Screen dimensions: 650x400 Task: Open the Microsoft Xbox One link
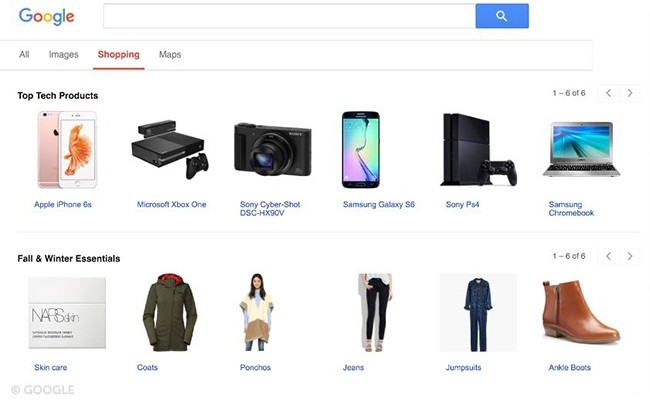[171, 204]
